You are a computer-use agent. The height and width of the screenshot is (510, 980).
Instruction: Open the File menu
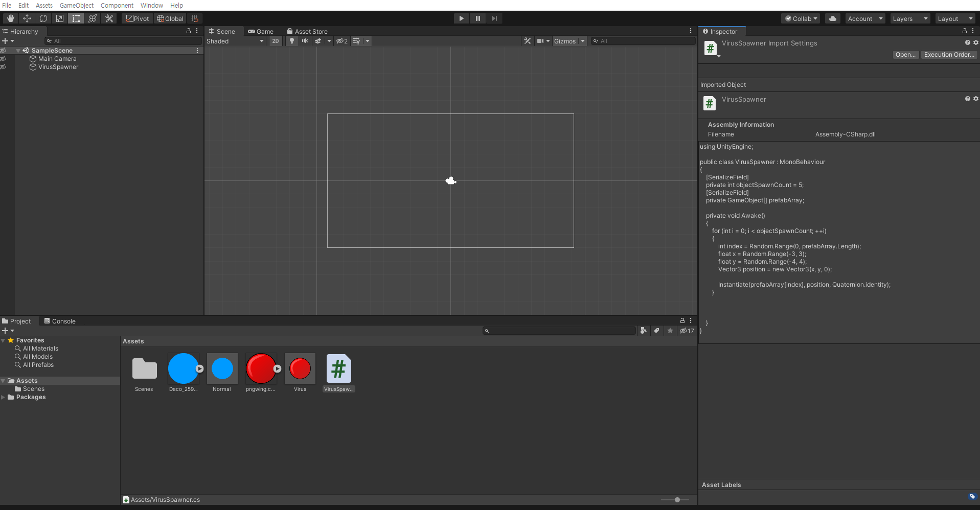click(7, 5)
